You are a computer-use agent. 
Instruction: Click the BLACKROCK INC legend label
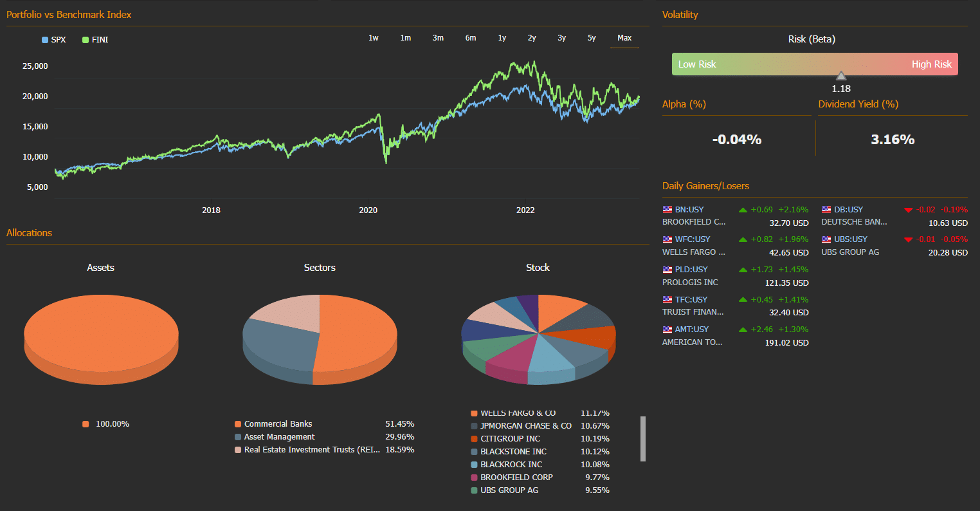[x=511, y=465]
